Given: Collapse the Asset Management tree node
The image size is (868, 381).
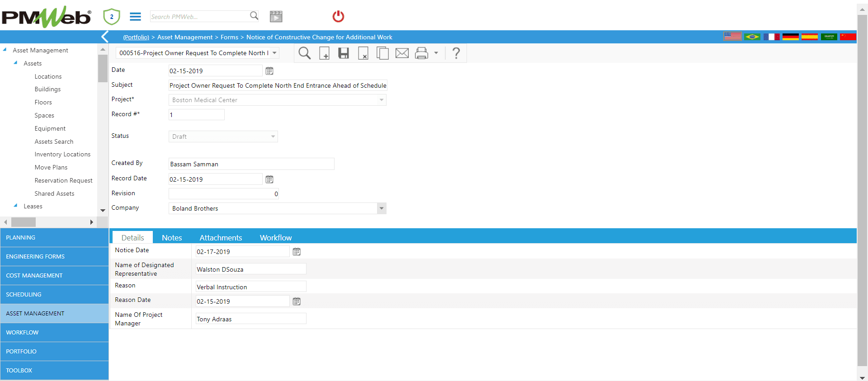Looking at the screenshot, I should pos(5,50).
